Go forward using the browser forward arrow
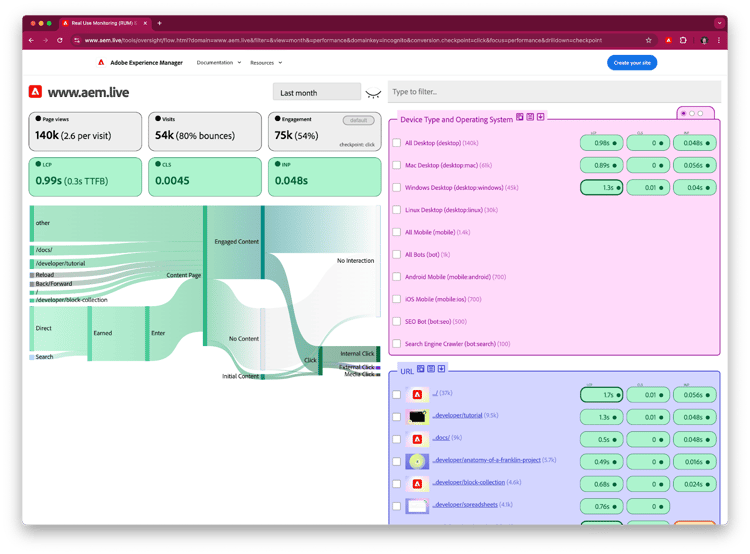The width and height of the screenshot is (750, 554). coord(45,40)
